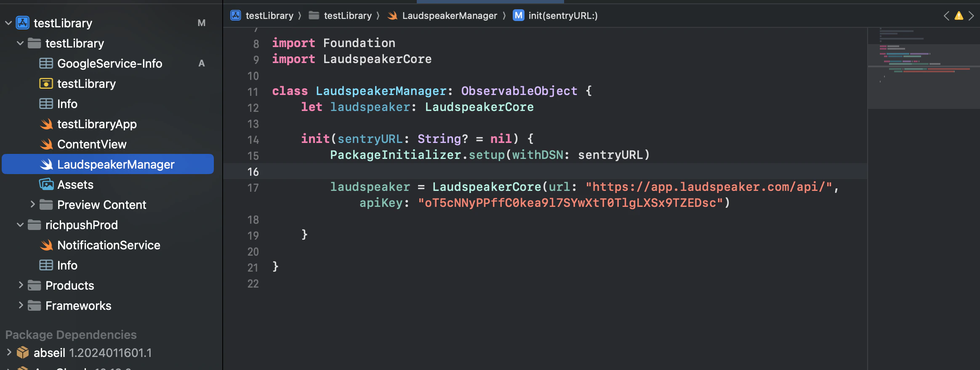Click the entitlements badge icon for testLibrary
This screenshot has height=370, width=980.
46,84
